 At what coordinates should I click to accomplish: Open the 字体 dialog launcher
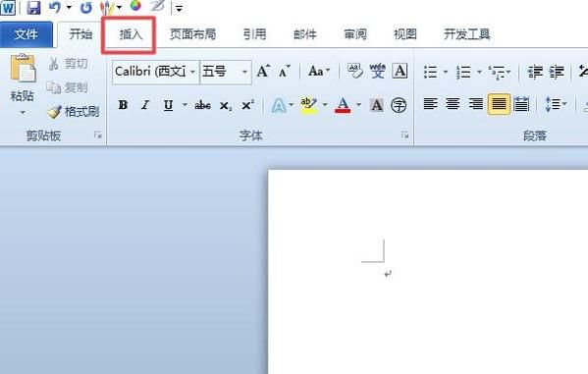(404, 135)
